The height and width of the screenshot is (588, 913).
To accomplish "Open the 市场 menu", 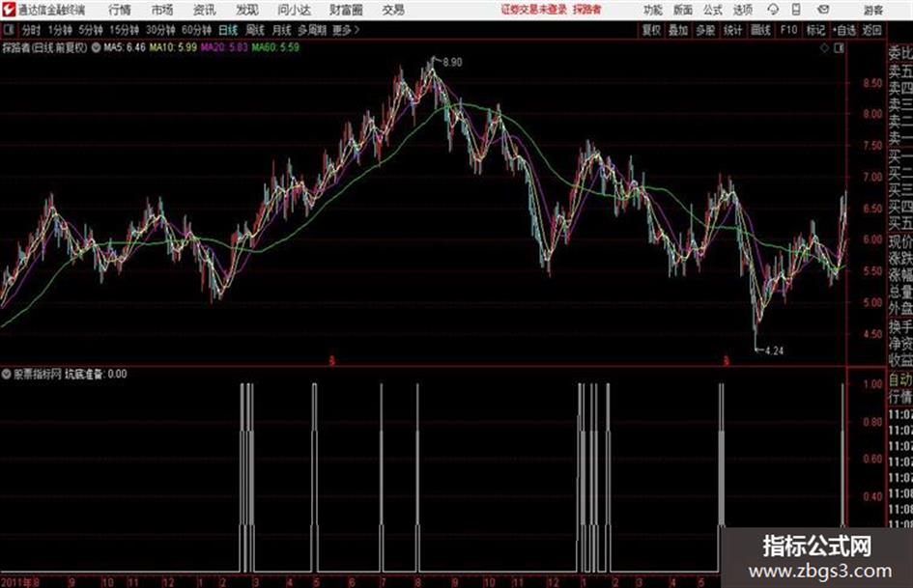I will [x=162, y=10].
